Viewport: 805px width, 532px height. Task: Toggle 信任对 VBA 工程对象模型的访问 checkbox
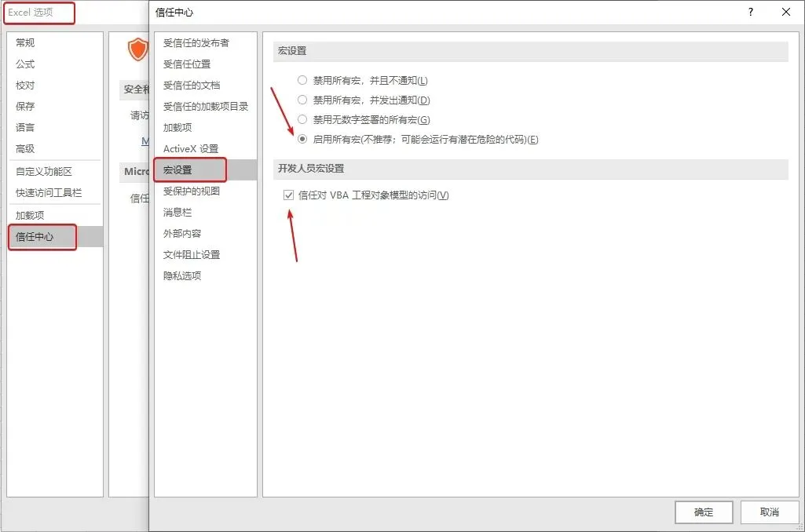click(x=288, y=195)
